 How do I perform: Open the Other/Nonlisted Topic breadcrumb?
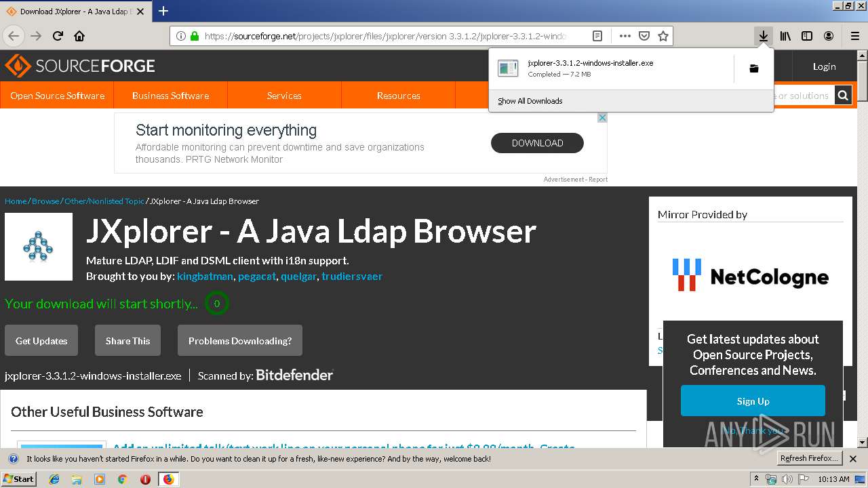click(x=104, y=201)
